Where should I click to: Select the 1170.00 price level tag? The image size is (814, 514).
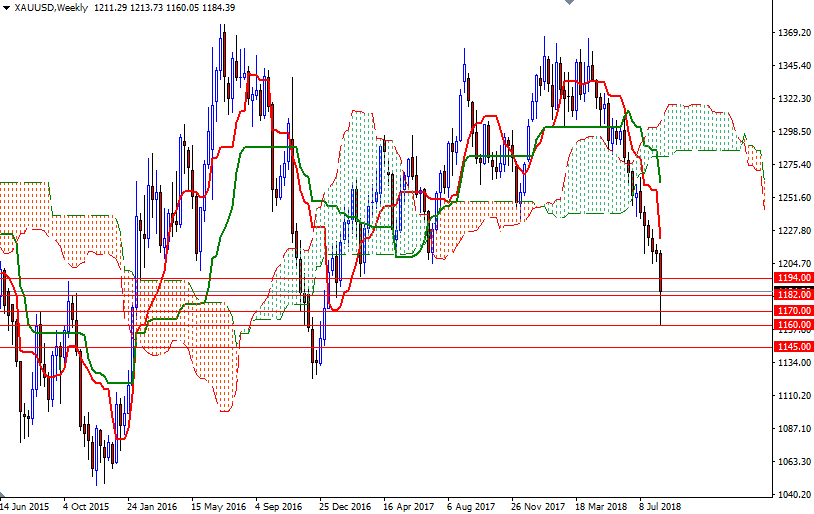pos(792,311)
